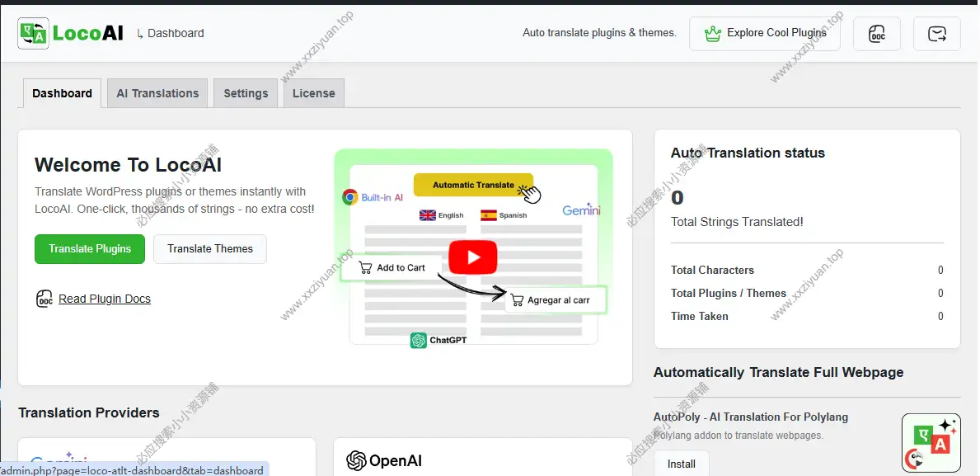Click the crown icon on Explore Cool Plugins
The image size is (980, 476).
point(712,34)
